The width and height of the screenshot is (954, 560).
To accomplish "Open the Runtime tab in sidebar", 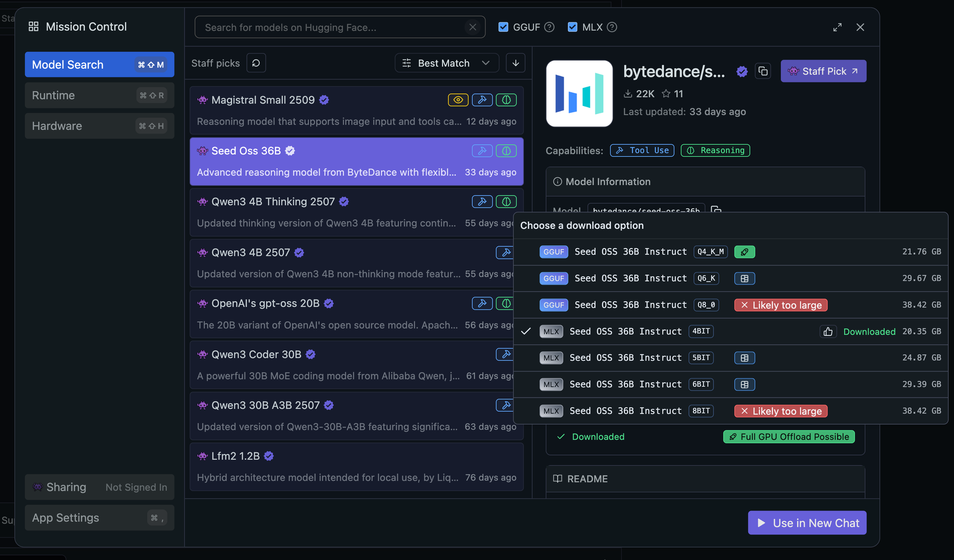I will [x=99, y=95].
